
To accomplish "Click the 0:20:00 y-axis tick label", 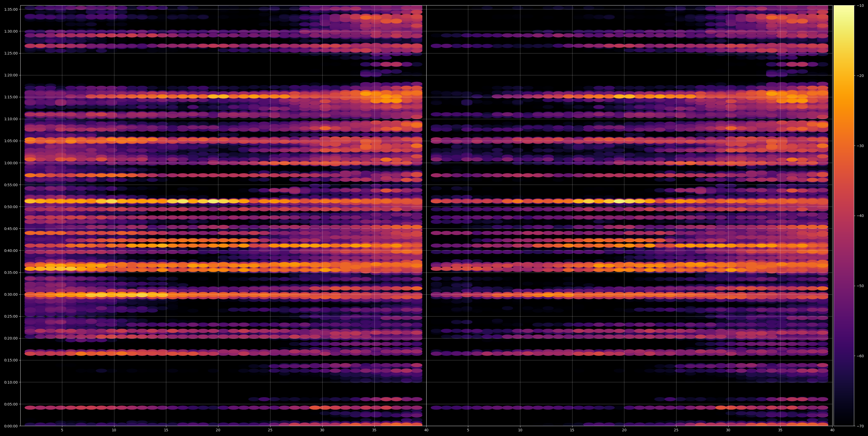I will (11, 338).
